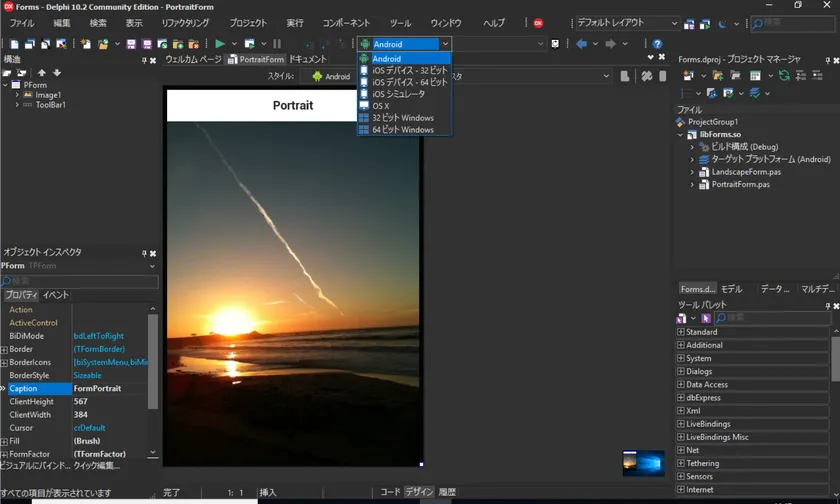Select PortraitForm.pas in the project tree

pos(740,185)
